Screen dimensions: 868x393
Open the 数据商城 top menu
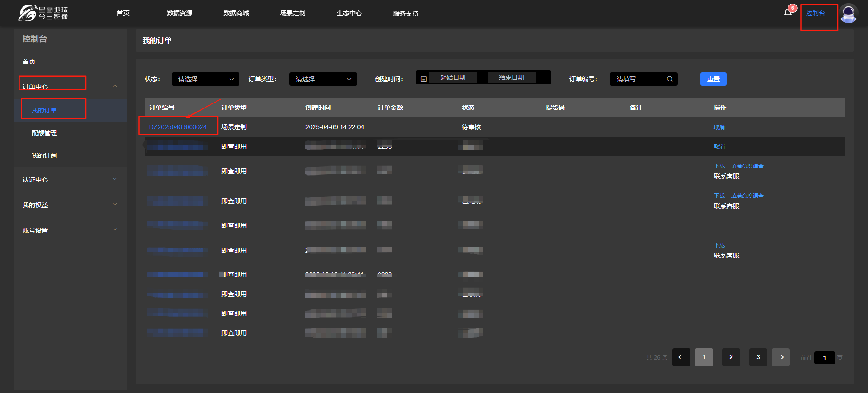pos(236,14)
